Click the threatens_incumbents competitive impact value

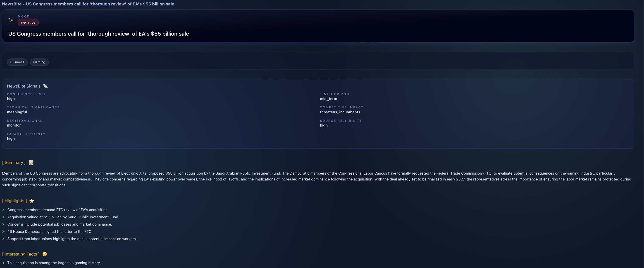click(x=340, y=112)
